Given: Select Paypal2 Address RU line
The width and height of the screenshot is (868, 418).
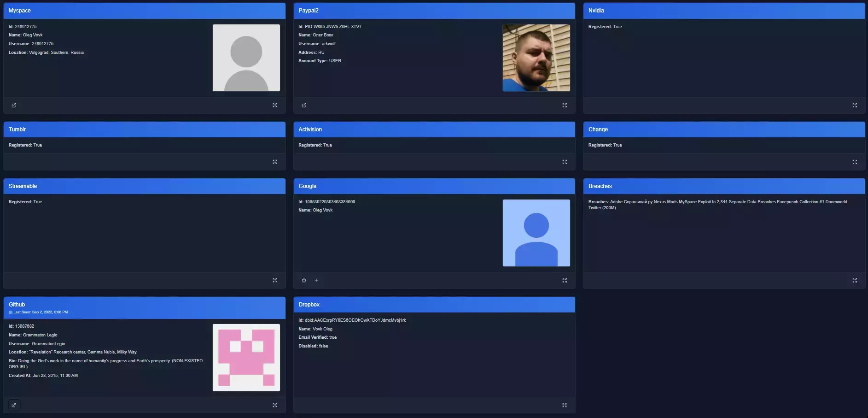Looking at the screenshot, I should pos(311,53).
